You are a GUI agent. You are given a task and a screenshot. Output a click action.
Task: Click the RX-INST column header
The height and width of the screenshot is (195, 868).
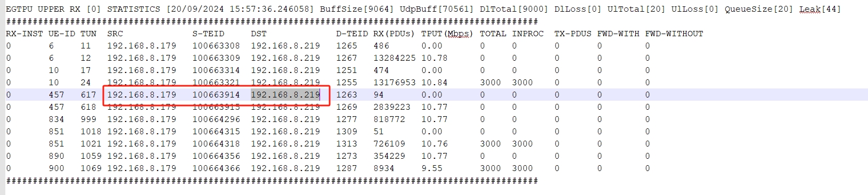24,34
